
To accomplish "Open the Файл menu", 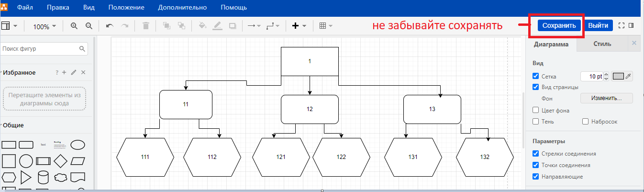I will coord(25,8).
